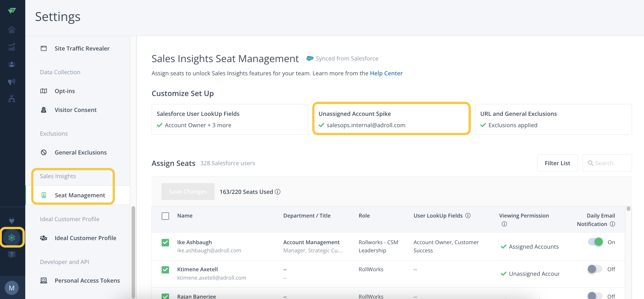This screenshot has width=644, height=299.
Task: Click the Name column header
Action: (x=185, y=215)
